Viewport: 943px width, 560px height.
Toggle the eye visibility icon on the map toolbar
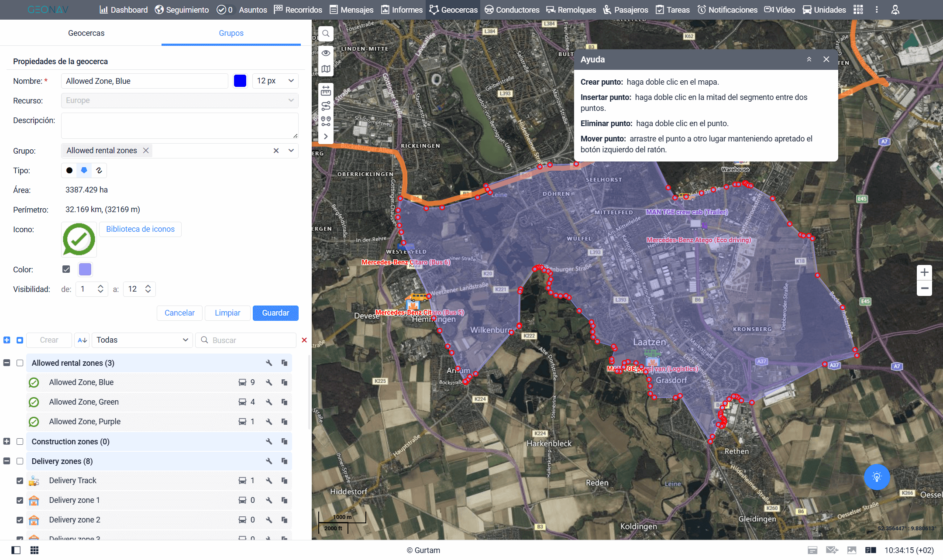point(326,53)
